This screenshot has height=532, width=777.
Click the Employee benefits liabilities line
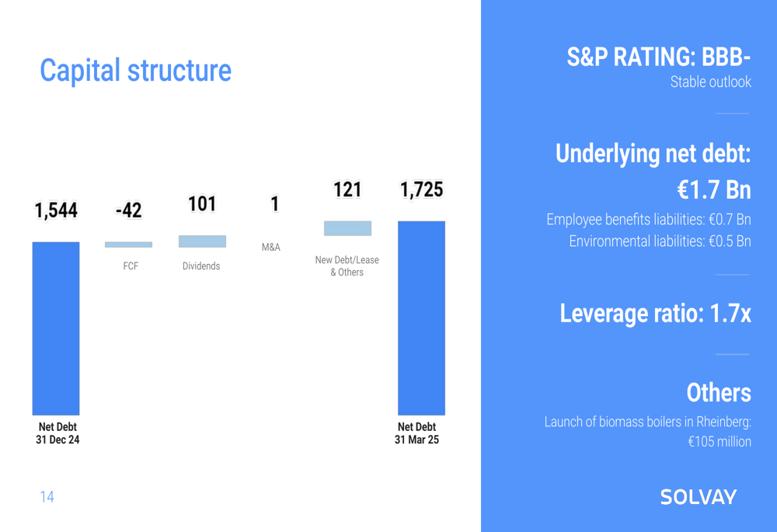(x=649, y=220)
